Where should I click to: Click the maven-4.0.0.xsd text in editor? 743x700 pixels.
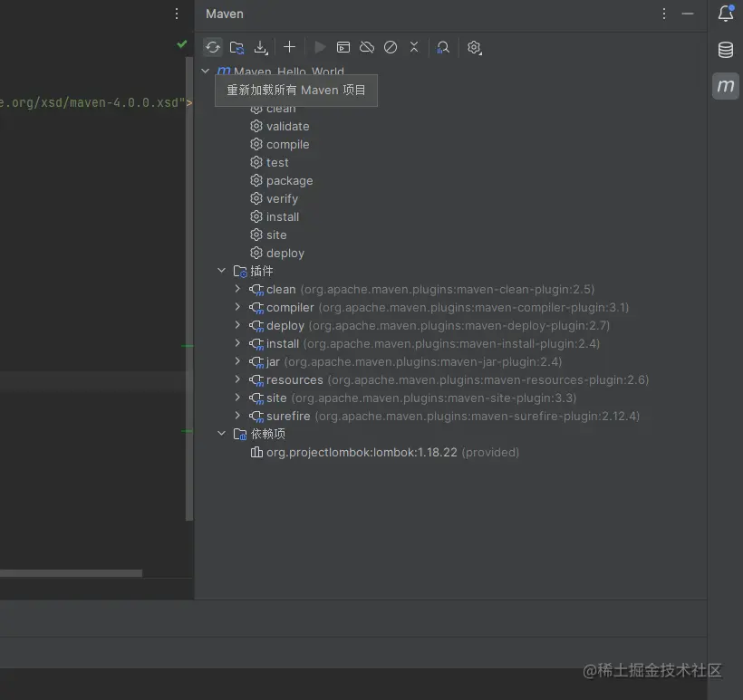click(x=123, y=102)
